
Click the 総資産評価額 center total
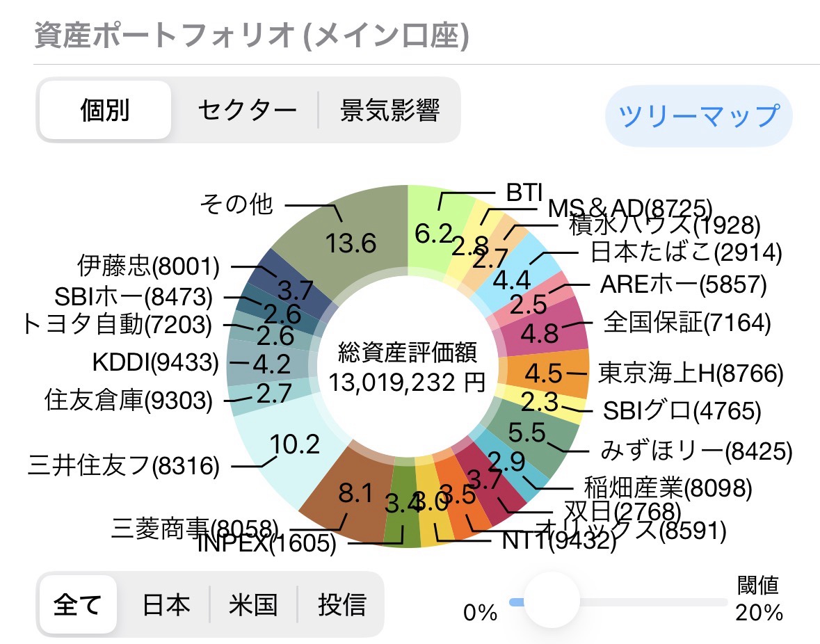point(408,367)
